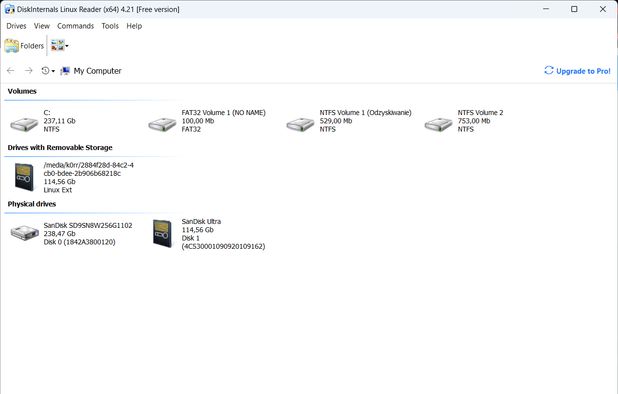Open the Help menu
Viewport: 618px width, 394px height.
tap(134, 26)
